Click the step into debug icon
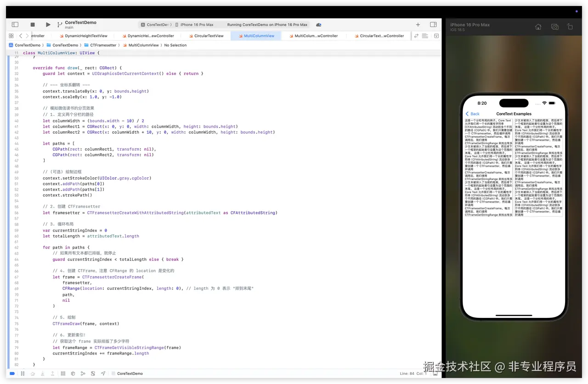The image size is (588, 384). tap(43, 373)
